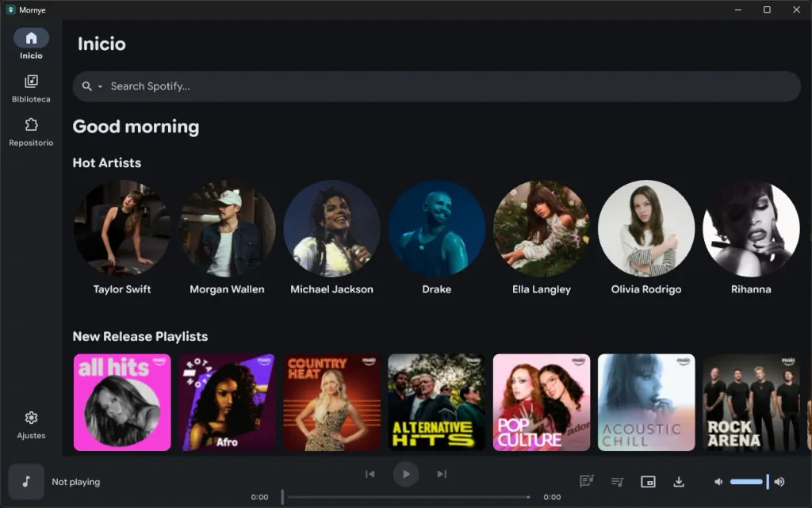Click the volume slider bar
This screenshot has width=812, height=508.
(x=749, y=482)
